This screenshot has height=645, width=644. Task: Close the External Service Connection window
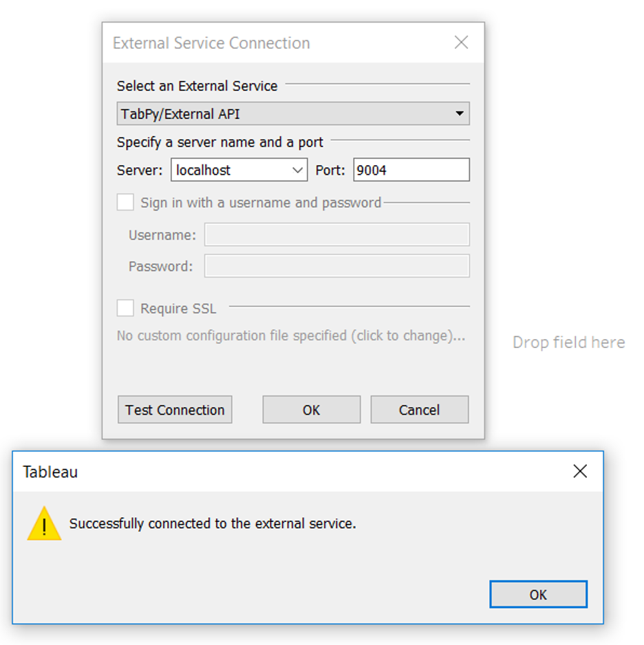point(461,42)
